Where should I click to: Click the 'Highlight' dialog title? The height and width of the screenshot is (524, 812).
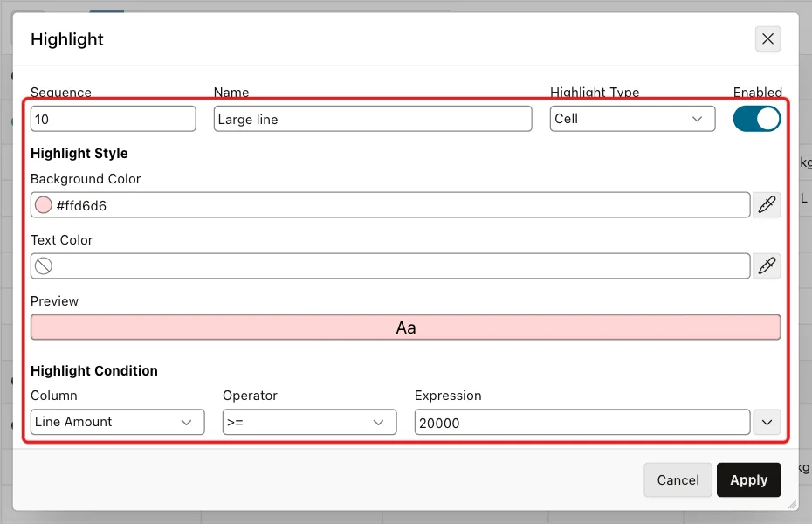67,39
